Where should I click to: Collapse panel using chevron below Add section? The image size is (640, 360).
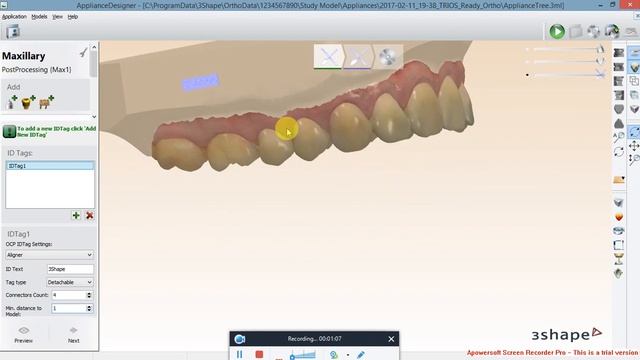coord(94,117)
